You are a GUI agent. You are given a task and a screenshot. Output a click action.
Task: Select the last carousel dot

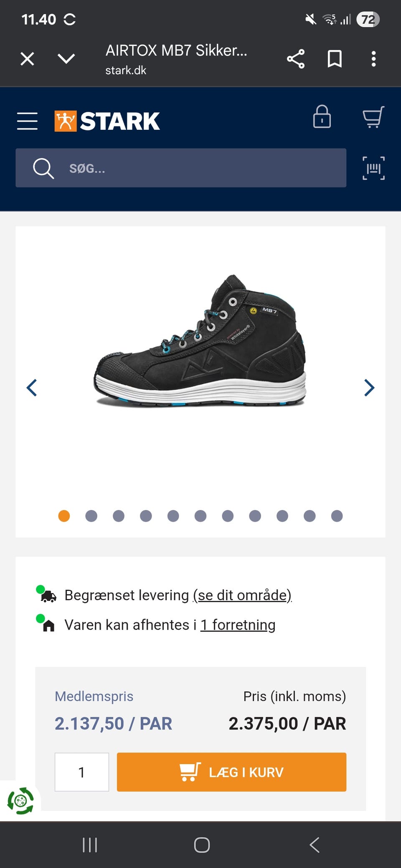click(337, 516)
